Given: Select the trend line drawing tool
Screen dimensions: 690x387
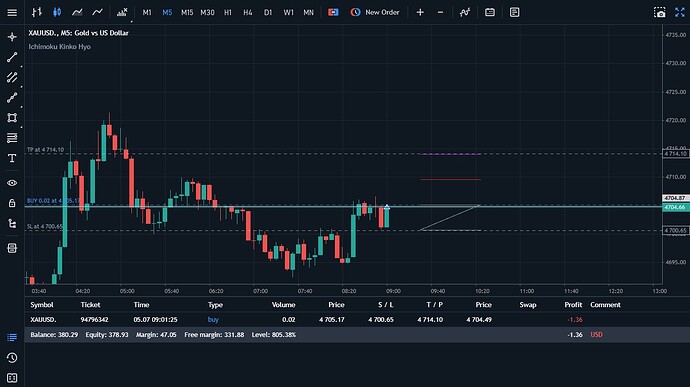Looking at the screenshot, I should tap(12, 57).
